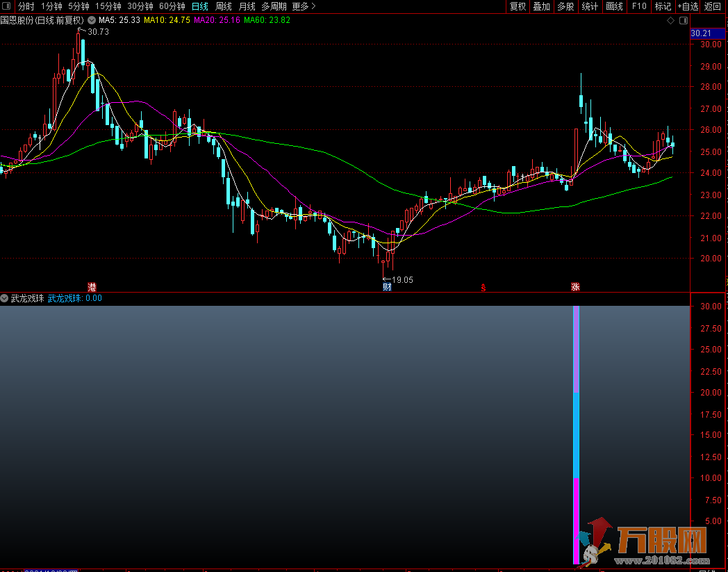The image size is (728, 572).
Task: Click the 30.73 high price annotation
Action: [x=98, y=32]
